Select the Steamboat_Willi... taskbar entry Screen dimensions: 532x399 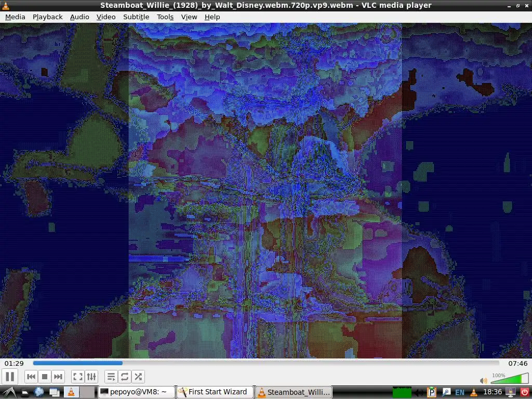(294, 392)
